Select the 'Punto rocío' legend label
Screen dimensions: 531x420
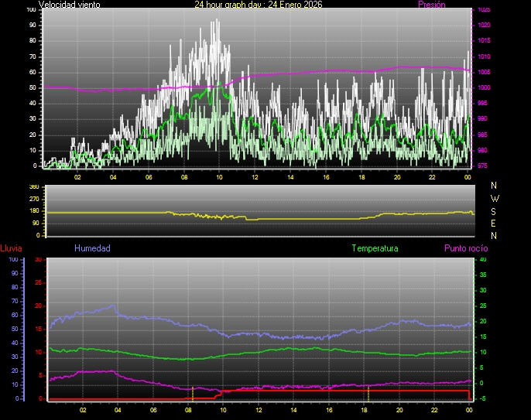[465, 249]
